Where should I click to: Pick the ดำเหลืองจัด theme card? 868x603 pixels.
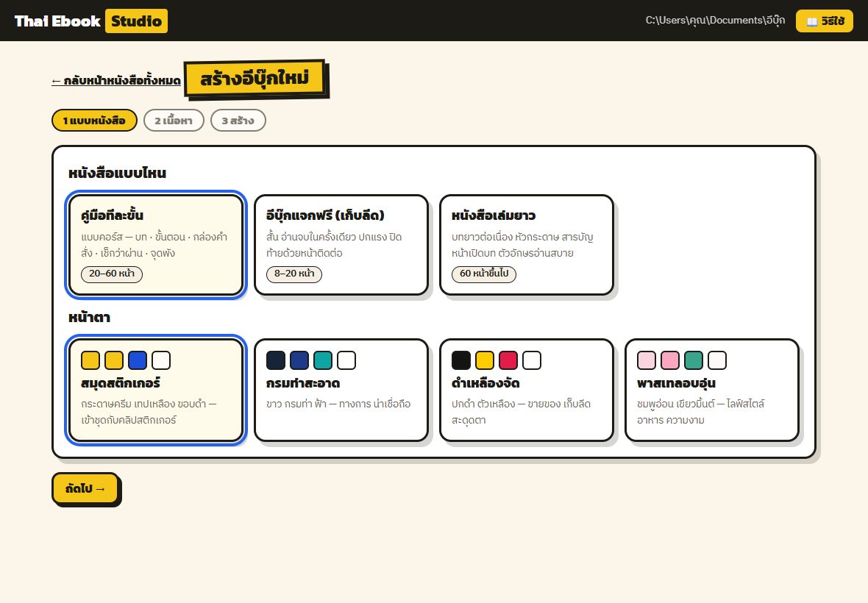tap(527, 390)
